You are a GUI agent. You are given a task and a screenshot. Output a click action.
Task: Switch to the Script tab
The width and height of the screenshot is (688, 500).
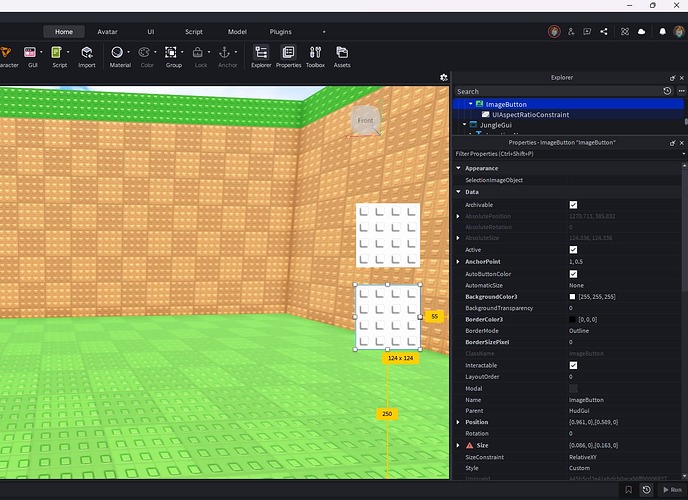[194, 32]
